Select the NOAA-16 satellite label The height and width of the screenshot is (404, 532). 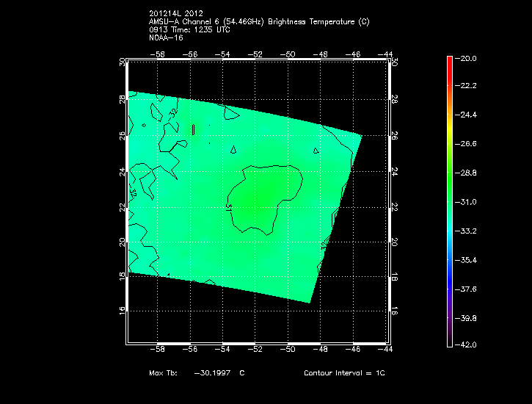[166, 37]
